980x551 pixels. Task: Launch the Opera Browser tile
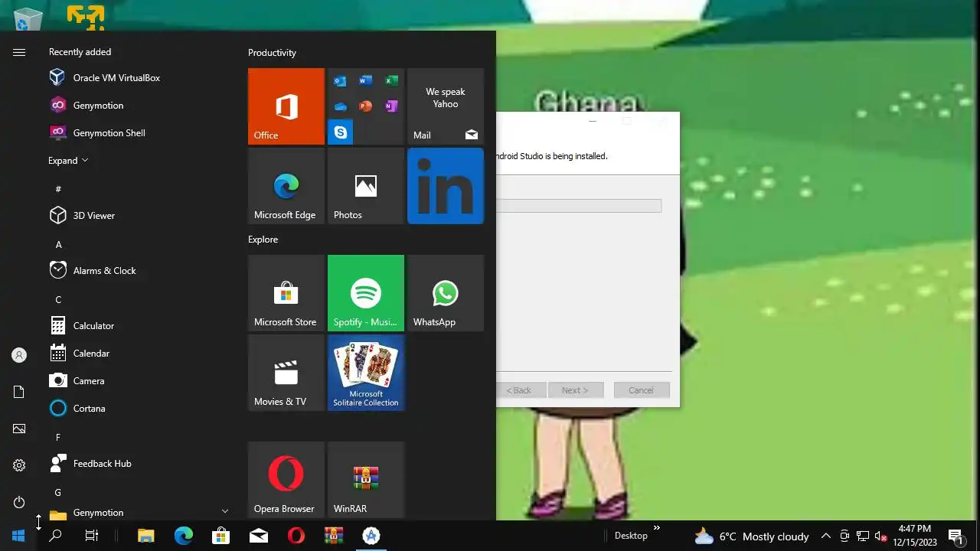[286, 480]
